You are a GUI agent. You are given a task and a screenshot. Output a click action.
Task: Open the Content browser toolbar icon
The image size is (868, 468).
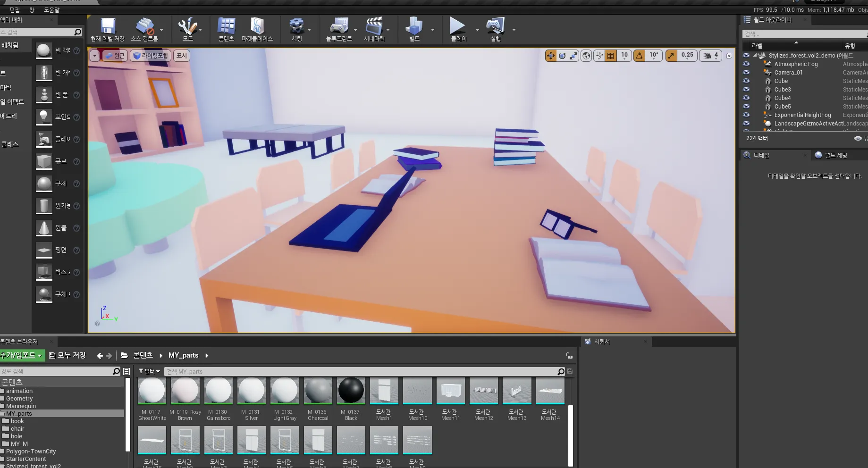tap(226, 26)
